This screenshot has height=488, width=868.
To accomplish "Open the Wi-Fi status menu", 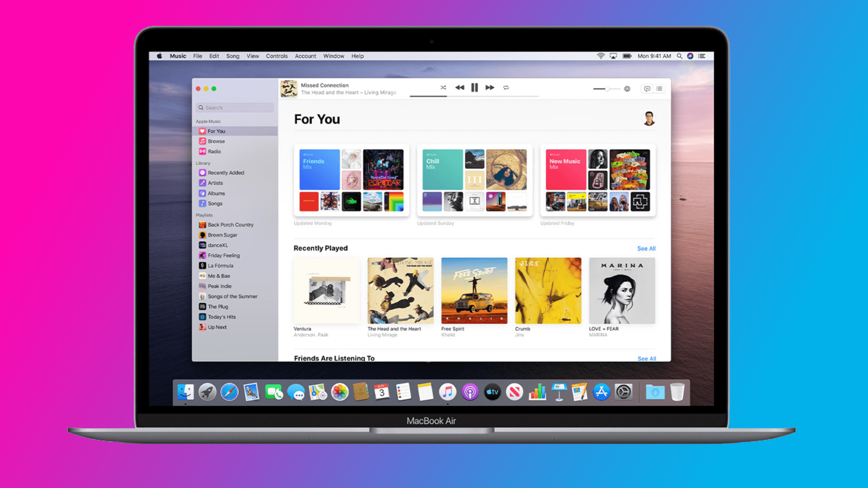I will click(x=600, y=56).
